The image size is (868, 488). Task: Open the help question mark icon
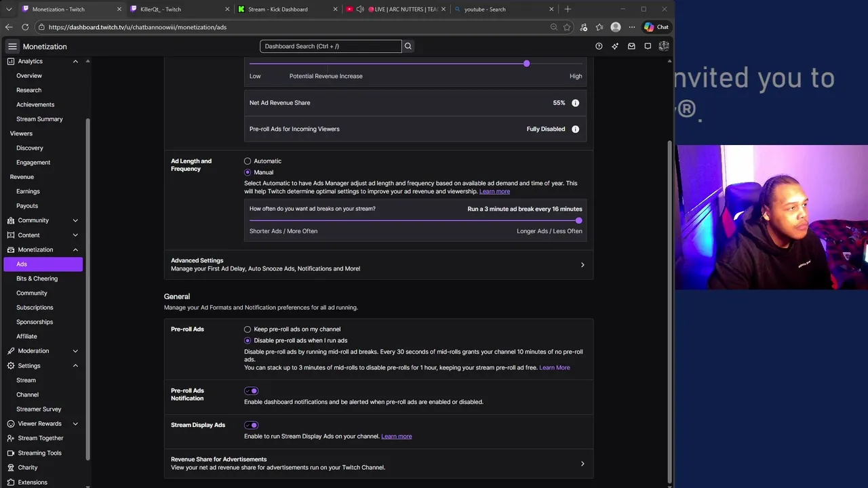[599, 46]
